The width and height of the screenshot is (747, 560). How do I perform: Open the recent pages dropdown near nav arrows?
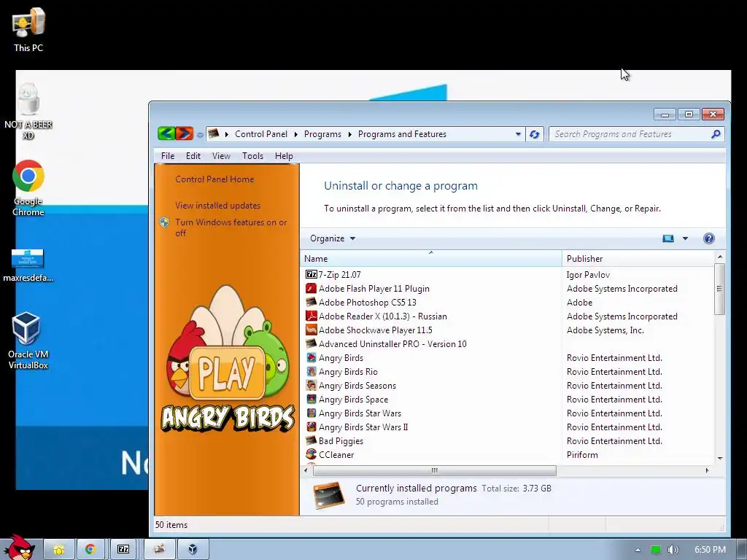pos(200,135)
